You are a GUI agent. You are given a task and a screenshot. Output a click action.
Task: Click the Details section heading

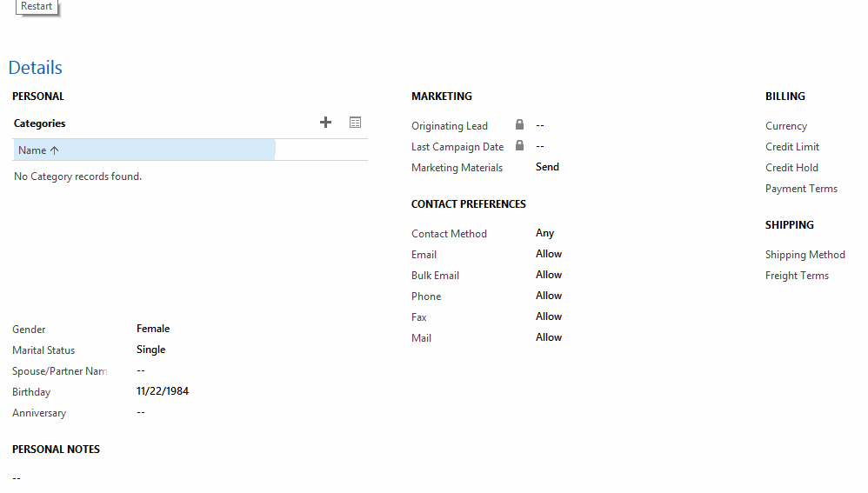tap(36, 68)
